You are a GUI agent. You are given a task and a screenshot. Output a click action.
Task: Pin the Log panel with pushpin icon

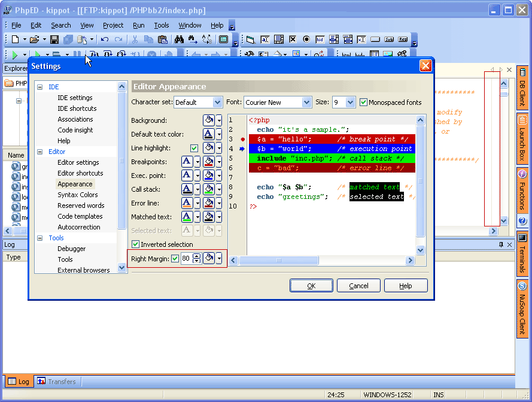[x=501, y=244]
